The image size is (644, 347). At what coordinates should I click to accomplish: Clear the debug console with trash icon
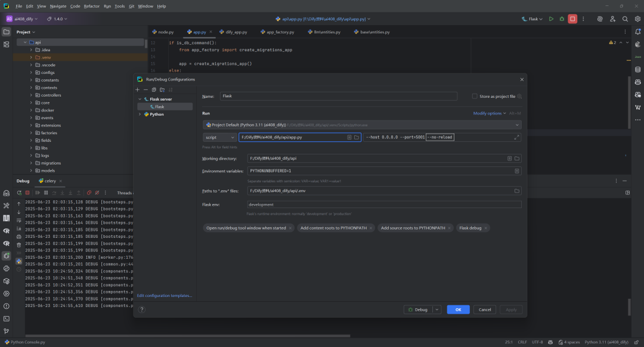19,245
